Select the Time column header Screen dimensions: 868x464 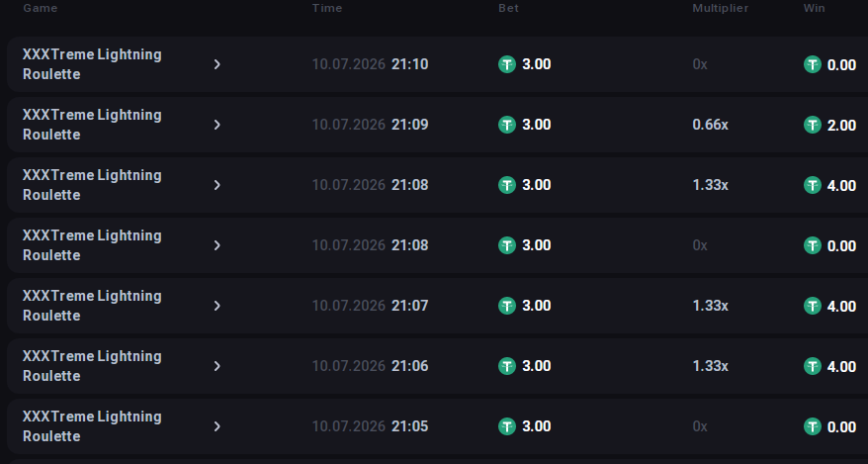[x=327, y=8]
